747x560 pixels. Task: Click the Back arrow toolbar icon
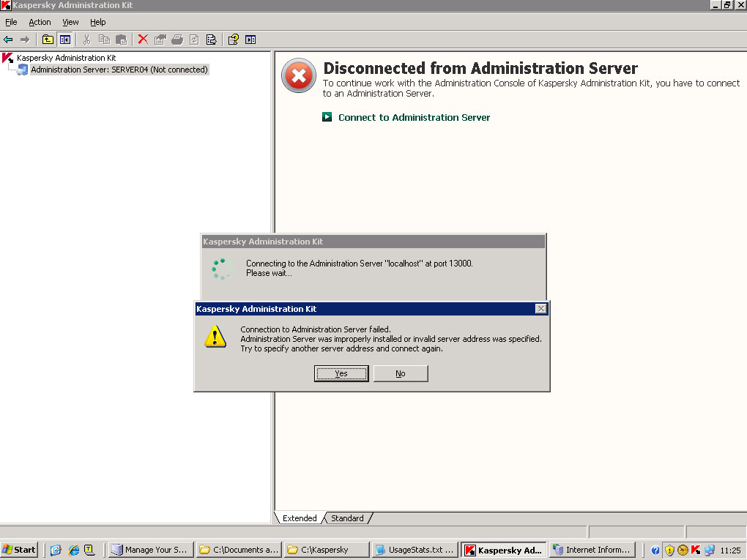click(x=8, y=40)
